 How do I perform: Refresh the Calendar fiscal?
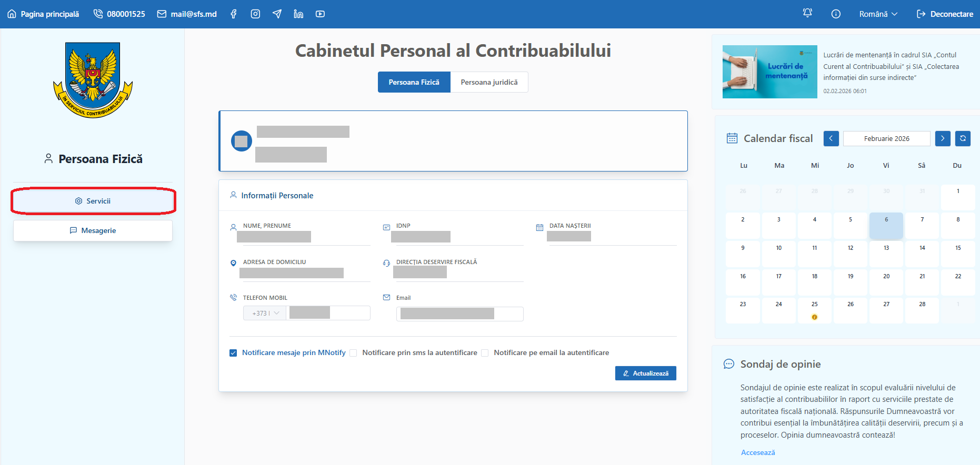pyautogui.click(x=963, y=138)
